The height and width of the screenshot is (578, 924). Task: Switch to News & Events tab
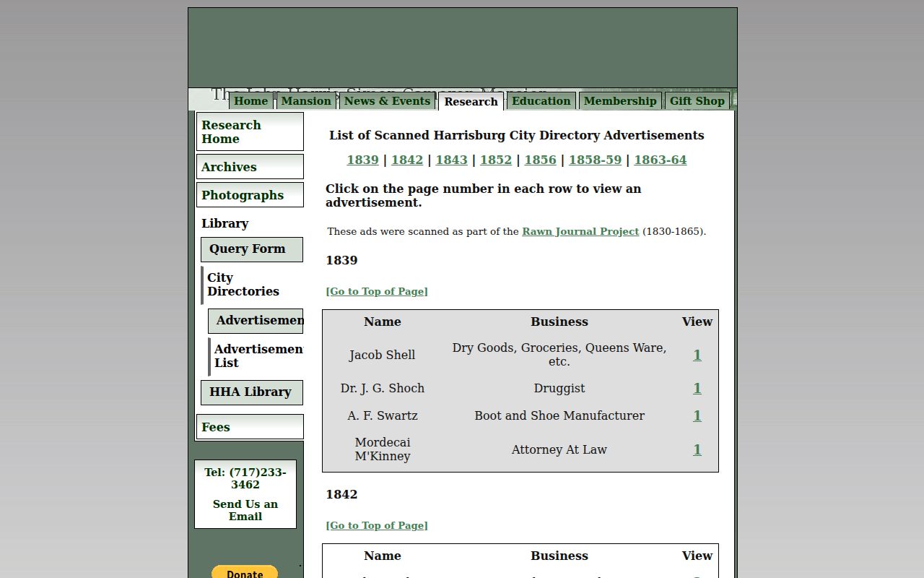[x=387, y=101]
